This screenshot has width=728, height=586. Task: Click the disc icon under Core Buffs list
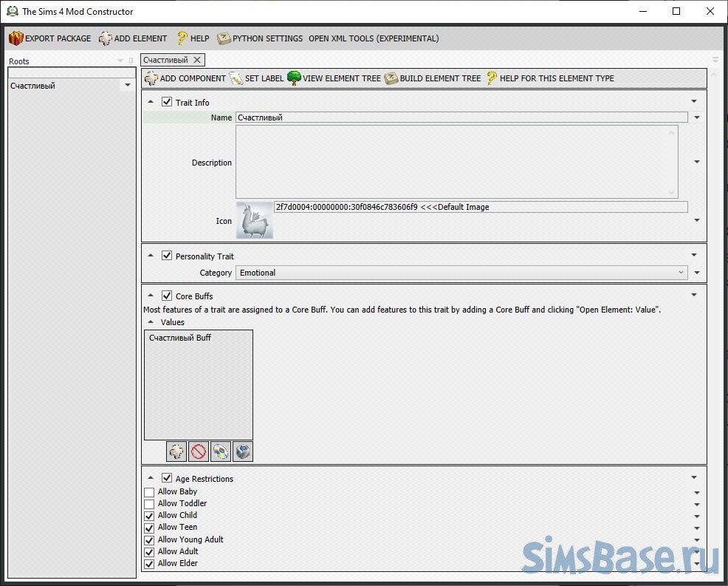[x=220, y=452]
